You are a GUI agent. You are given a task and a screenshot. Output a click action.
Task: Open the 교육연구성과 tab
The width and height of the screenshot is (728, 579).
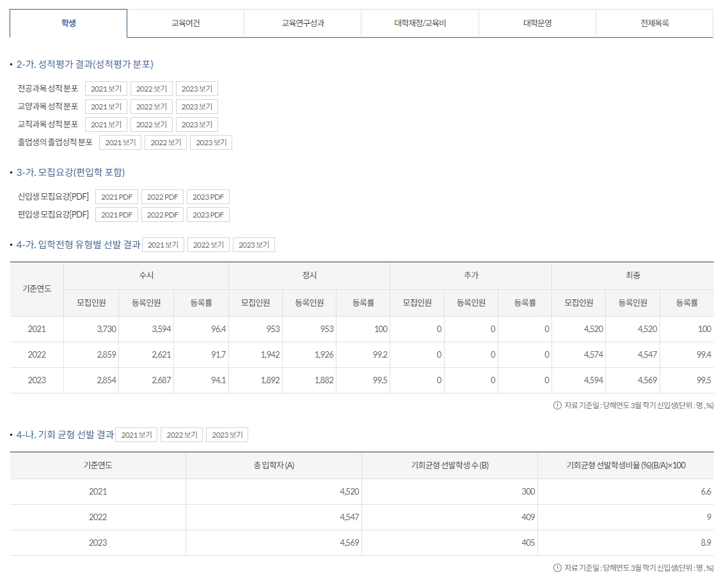click(303, 23)
